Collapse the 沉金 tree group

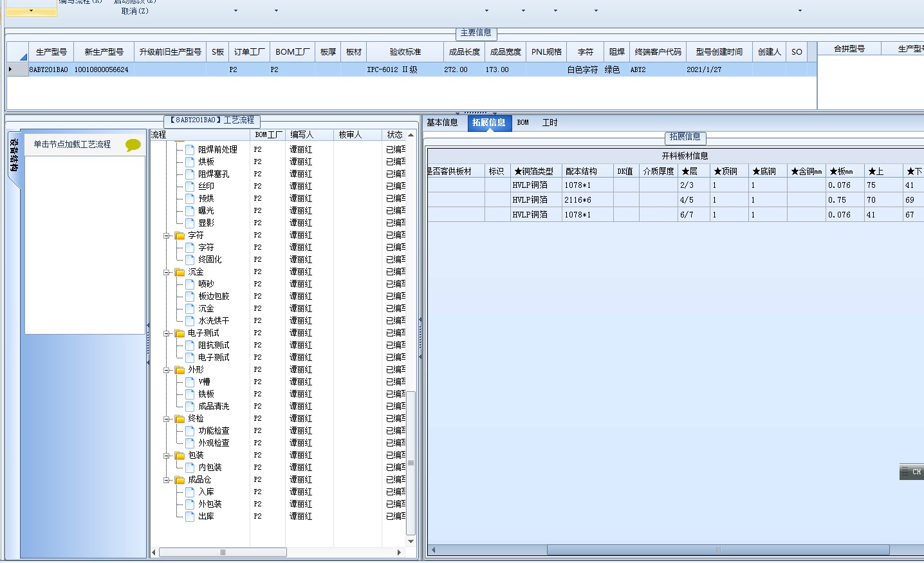click(x=167, y=272)
